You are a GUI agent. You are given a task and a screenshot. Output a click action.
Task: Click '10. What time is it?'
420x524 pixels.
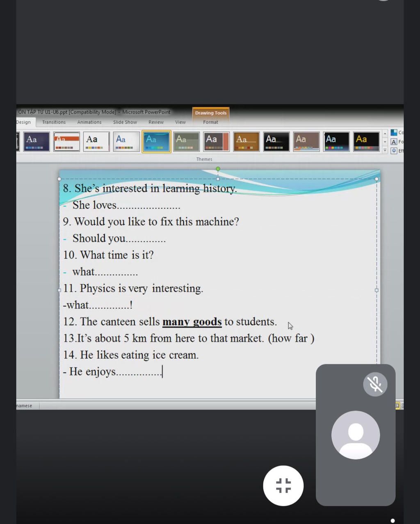(108, 255)
